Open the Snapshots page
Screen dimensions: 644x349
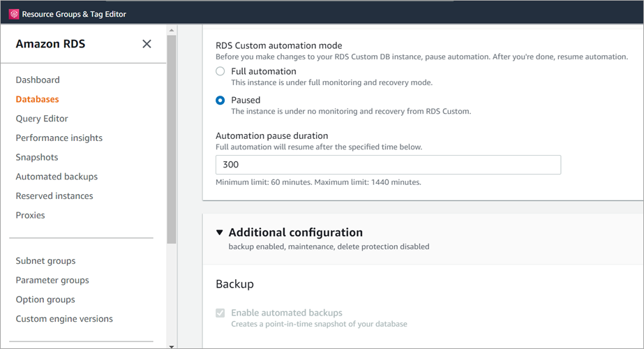click(x=37, y=158)
